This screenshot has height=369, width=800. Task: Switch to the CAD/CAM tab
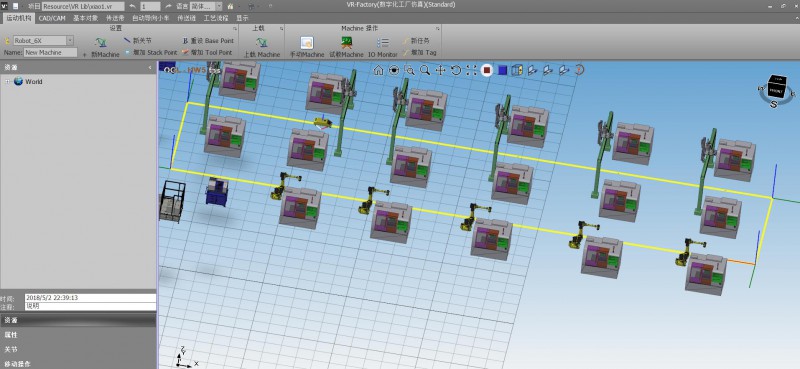[x=52, y=18]
